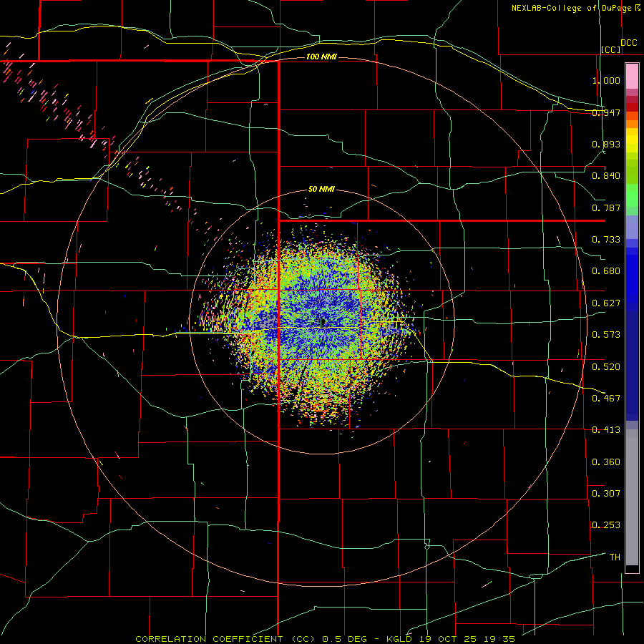This screenshot has width=644, height=644.
Task: Click the 0.573 legend value
Action: click(606, 334)
